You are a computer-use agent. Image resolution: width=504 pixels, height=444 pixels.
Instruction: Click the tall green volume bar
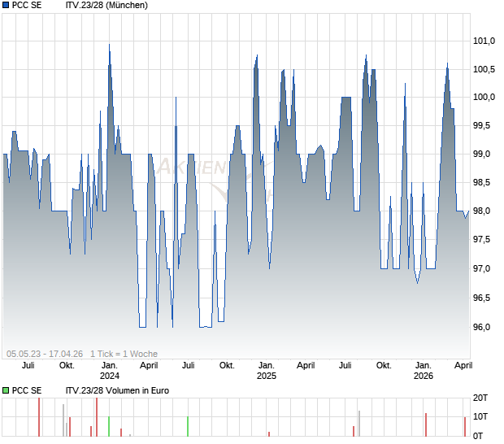pyautogui.click(x=188, y=426)
